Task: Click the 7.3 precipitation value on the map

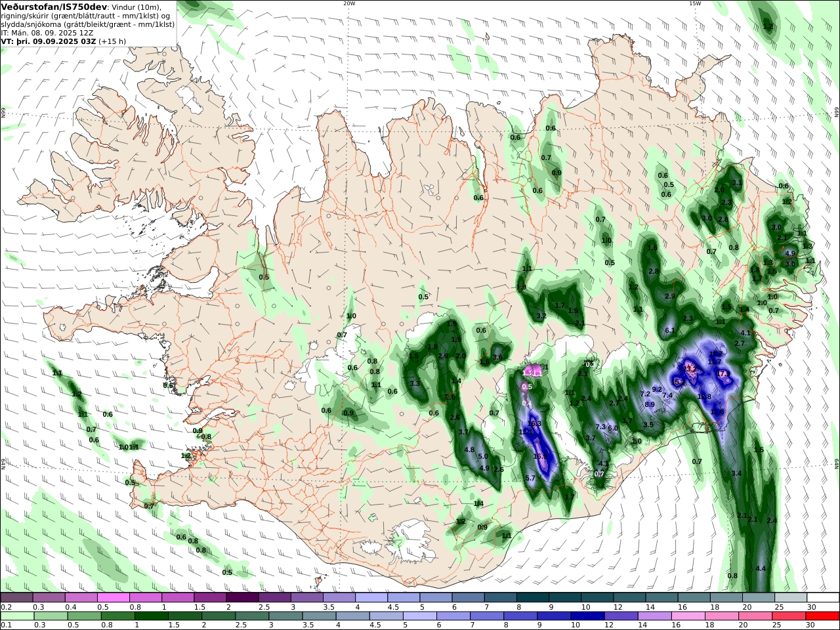Action: point(600,427)
